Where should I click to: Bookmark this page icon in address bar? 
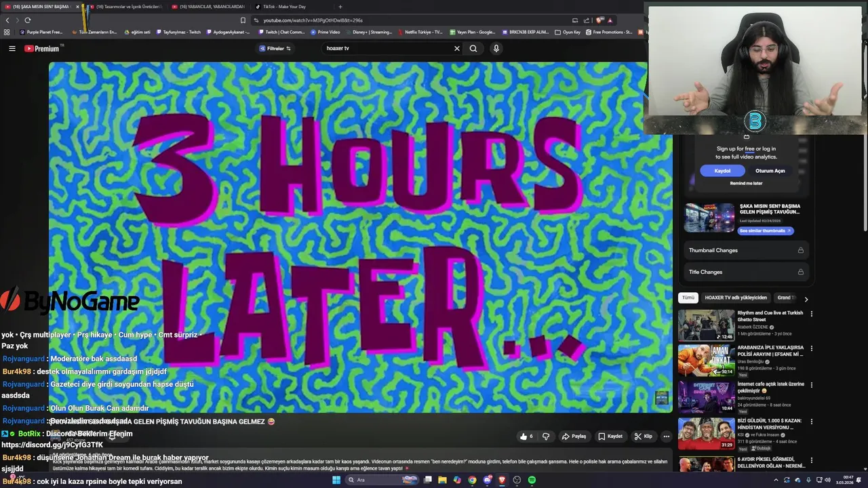pos(243,20)
